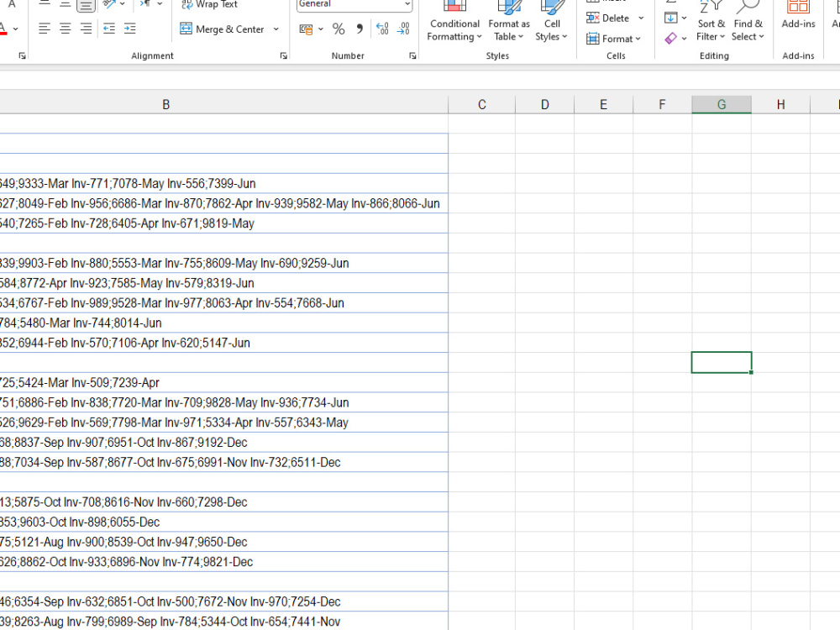Select column C header
This screenshot has height=630, width=840.
[x=481, y=105]
